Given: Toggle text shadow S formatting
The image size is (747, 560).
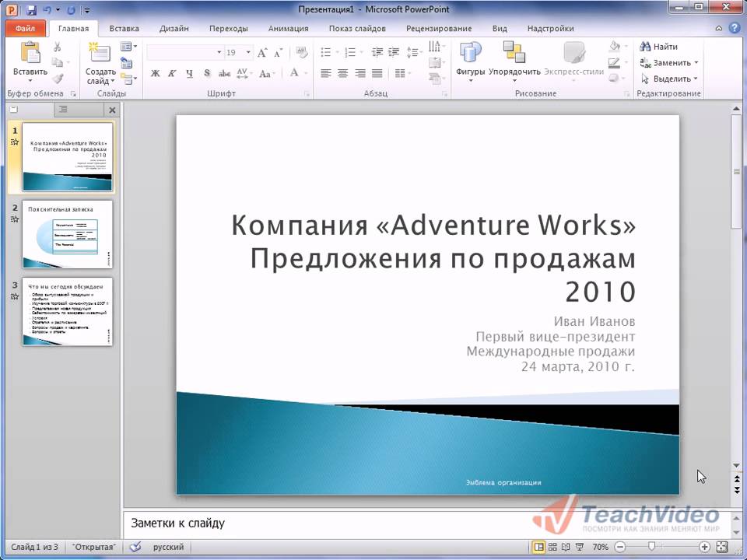Looking at the screenshot, I should coord(207,73).
